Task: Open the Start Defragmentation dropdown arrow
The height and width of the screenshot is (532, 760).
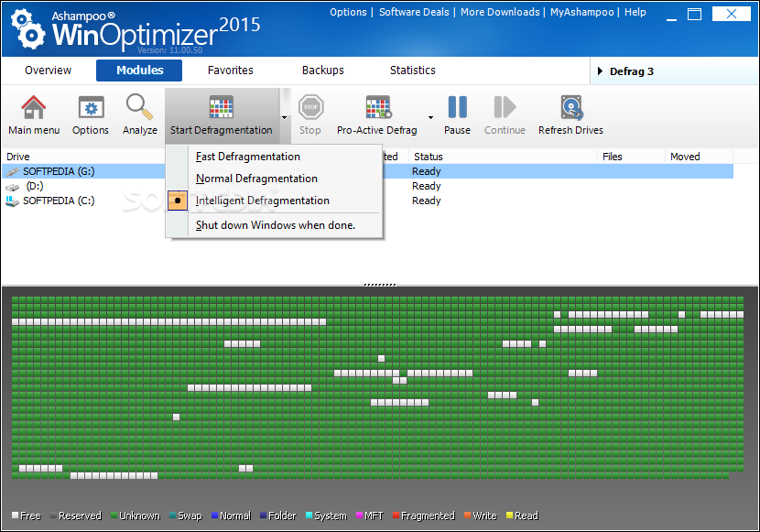Action: 285,117
